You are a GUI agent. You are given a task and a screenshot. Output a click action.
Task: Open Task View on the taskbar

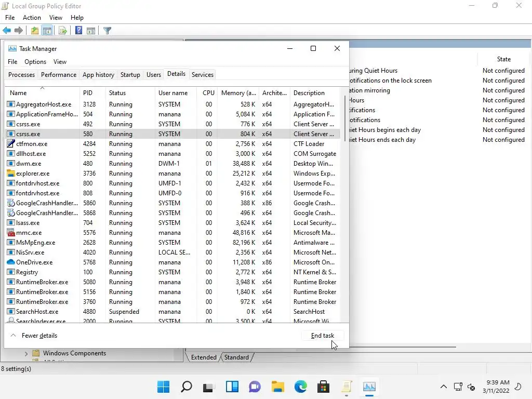pos(208,387)
